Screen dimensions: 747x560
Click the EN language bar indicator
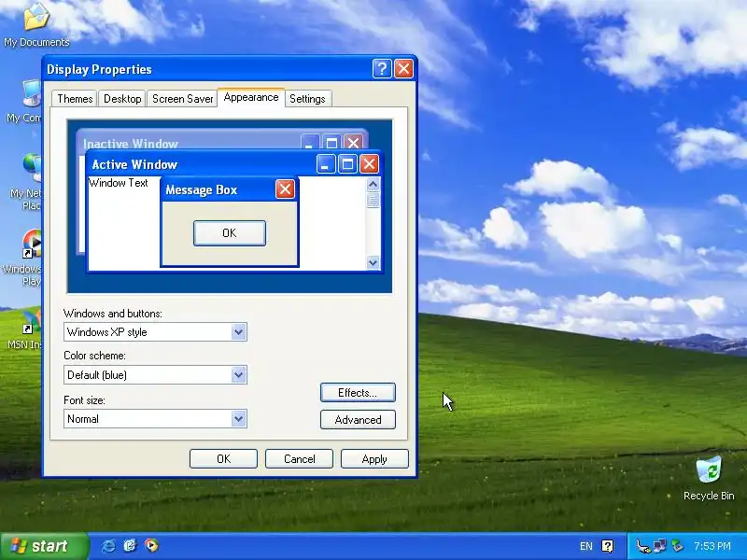[x=586, y=546]
